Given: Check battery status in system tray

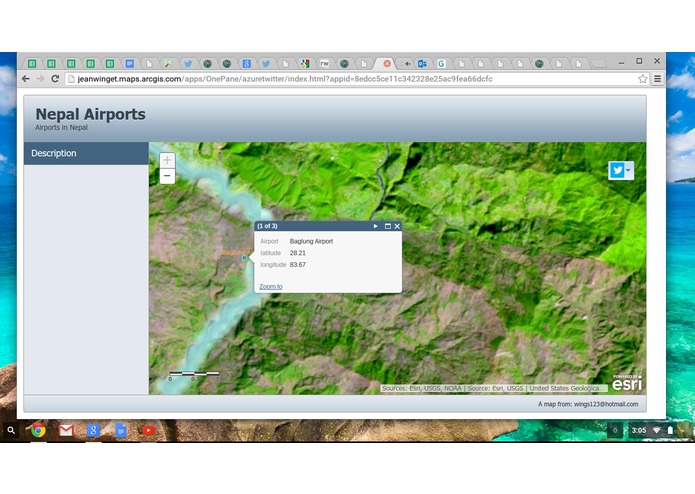Looking at the screenshot, I should pyautogui.click(x=670, y=430).
